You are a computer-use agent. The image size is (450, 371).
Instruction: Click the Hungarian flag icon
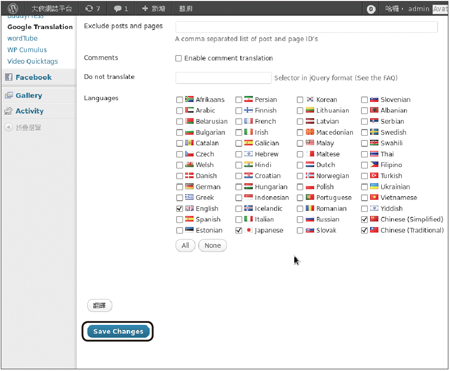[x=248, y=186]
